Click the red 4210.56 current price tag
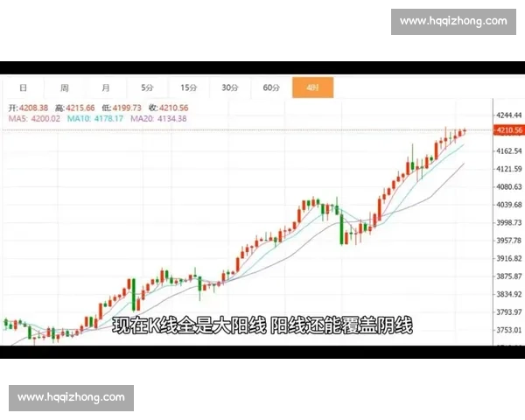 [507, 130]
